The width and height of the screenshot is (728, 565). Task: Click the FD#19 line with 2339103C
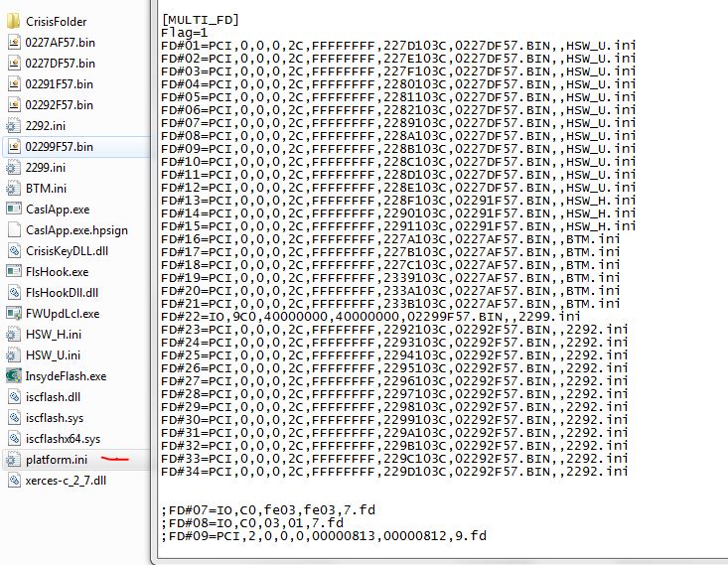(390, 278)
